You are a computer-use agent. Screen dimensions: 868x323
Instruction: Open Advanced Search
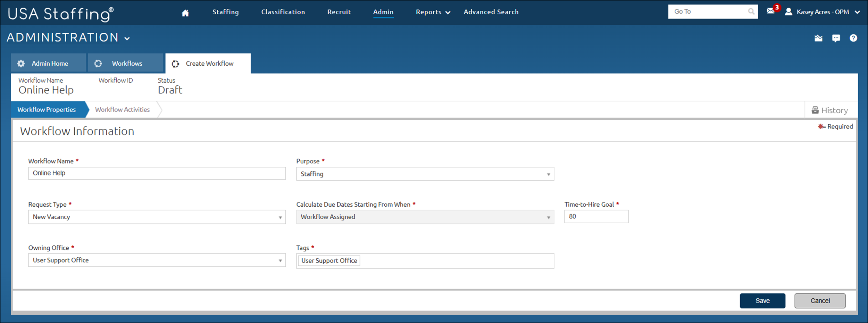click(491, 12)
